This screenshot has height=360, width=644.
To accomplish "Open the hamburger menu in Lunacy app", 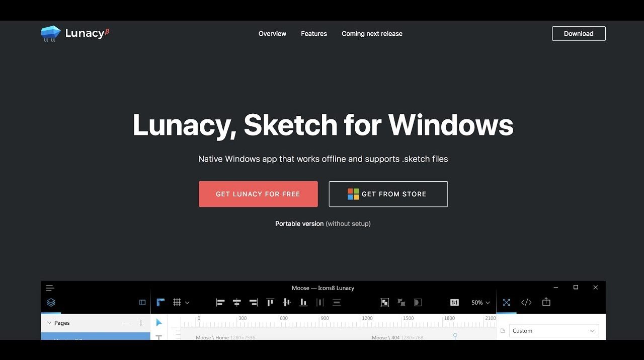I will point(50,288).
